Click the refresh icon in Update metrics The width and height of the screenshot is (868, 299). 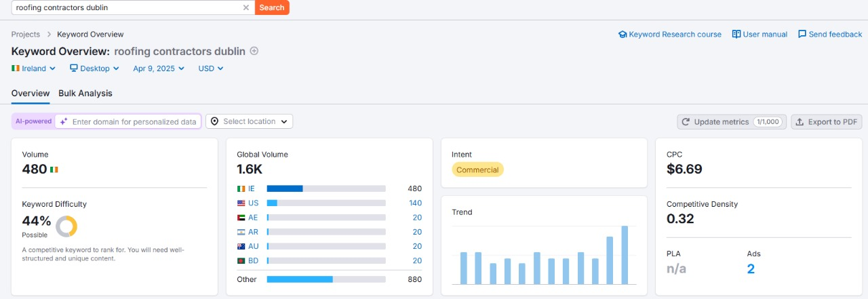coord(686,121)
